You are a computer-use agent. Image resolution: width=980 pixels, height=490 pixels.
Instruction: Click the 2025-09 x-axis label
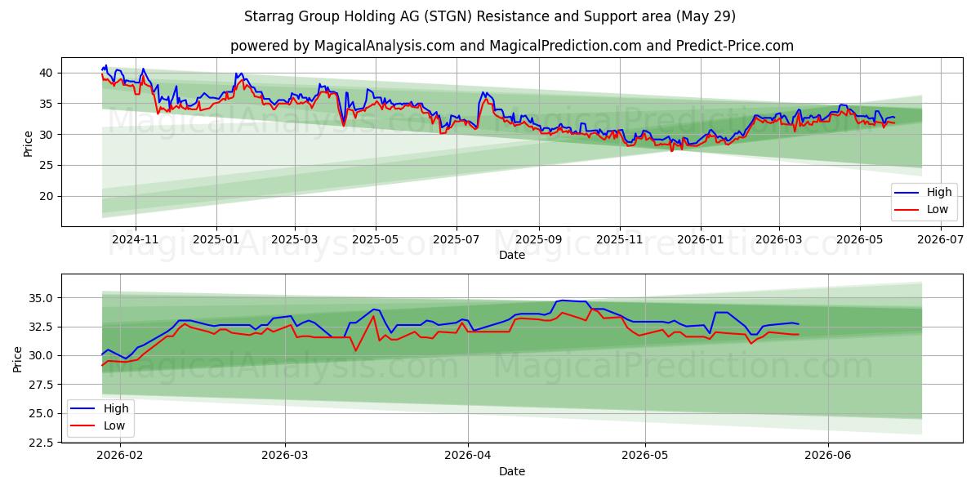coord(538,239)
